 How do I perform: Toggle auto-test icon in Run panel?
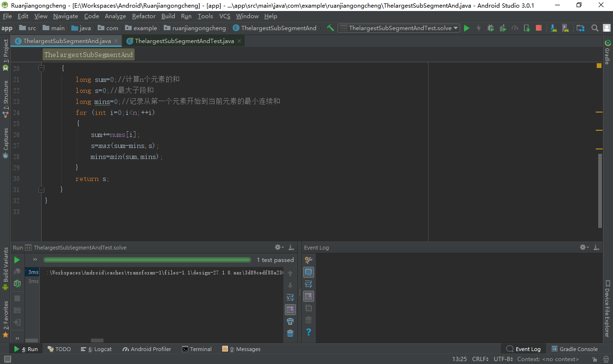pos(17,283)
